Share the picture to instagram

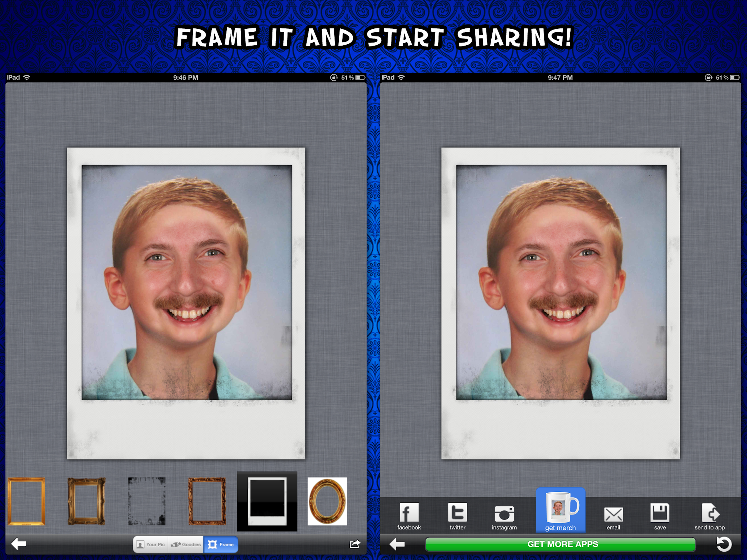click(x=504, y=518)
